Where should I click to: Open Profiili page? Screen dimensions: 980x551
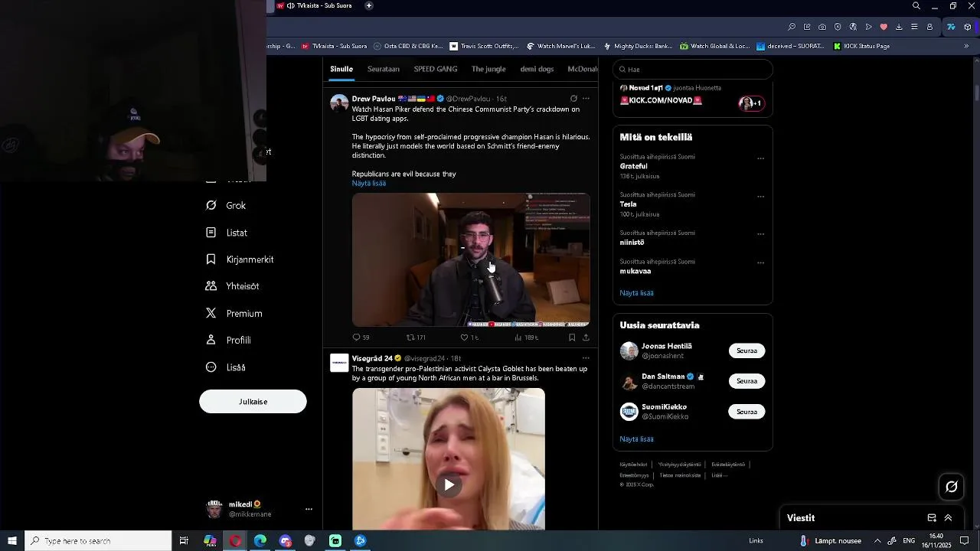pyautogui.click(x=228, y=341)
